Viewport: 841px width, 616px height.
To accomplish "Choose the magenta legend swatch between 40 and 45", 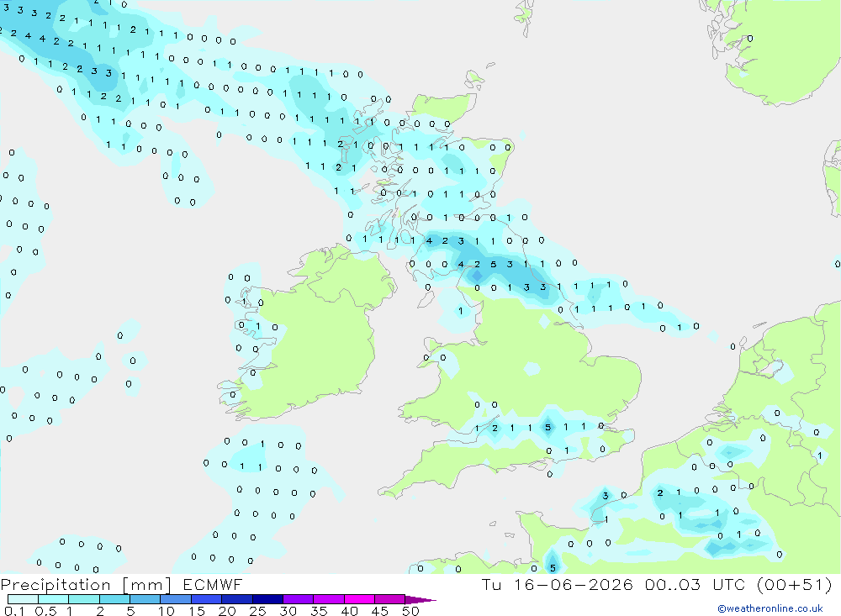I will (x=359, y=599).
